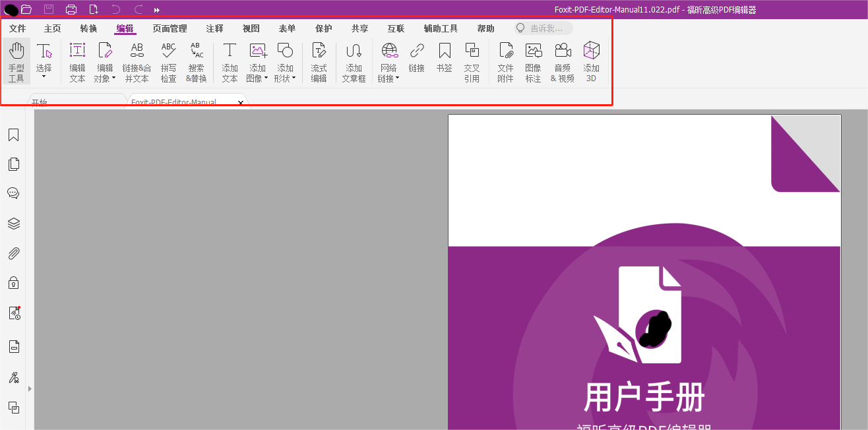Expand the left navigation panel arrow

pos(30,389)
